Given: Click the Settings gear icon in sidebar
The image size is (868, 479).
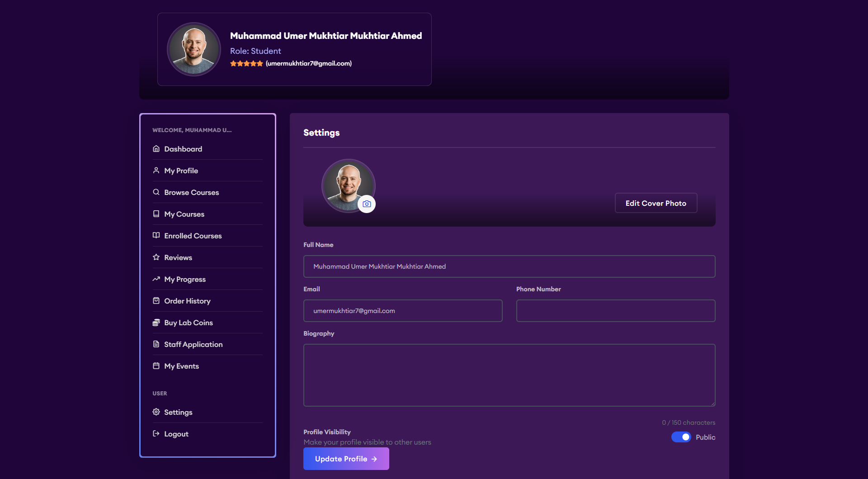Looking at the screenshot, I should [x=156, y=412].
